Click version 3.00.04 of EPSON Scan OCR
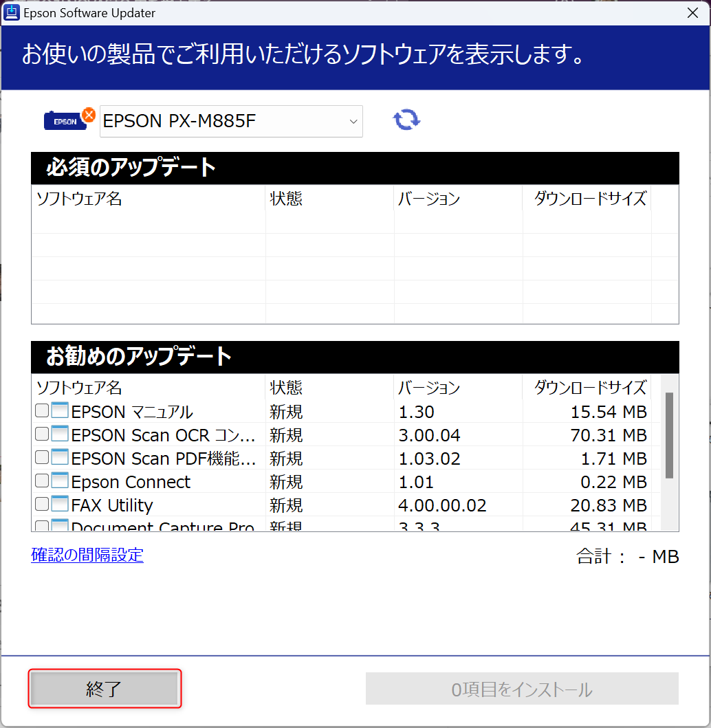 (429, 435)
